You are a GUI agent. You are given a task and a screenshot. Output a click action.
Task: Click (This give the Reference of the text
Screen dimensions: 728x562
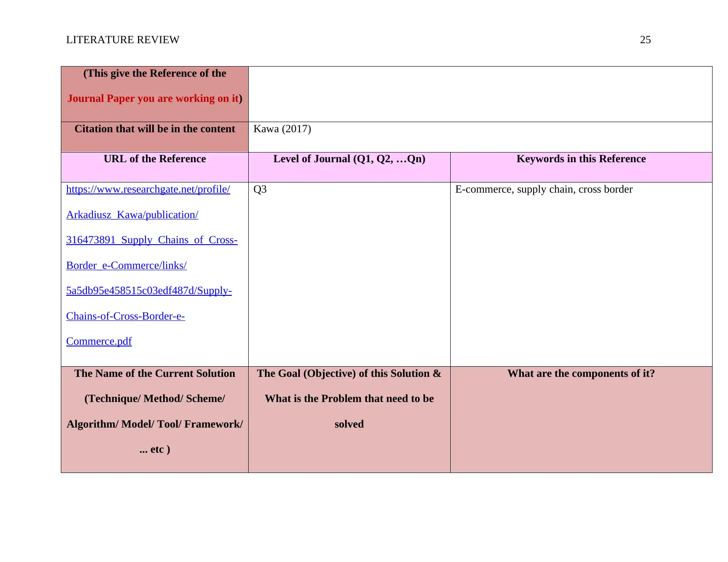(155, 74)
